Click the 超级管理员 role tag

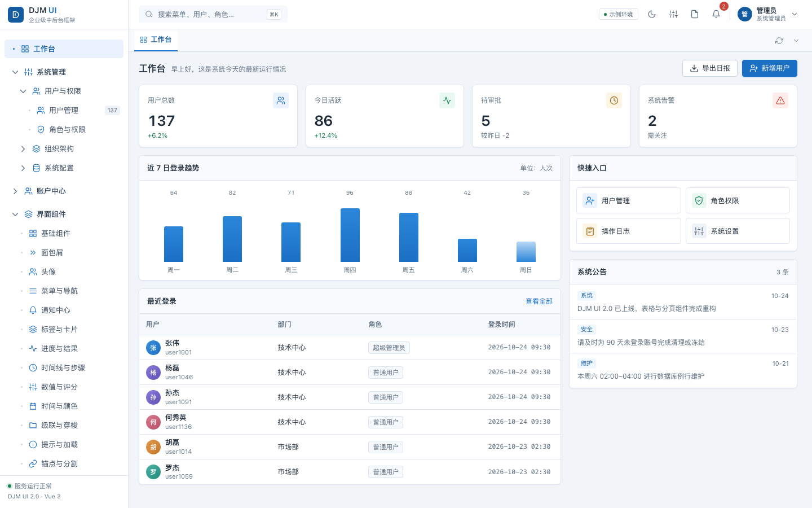(x=389, y=348)
